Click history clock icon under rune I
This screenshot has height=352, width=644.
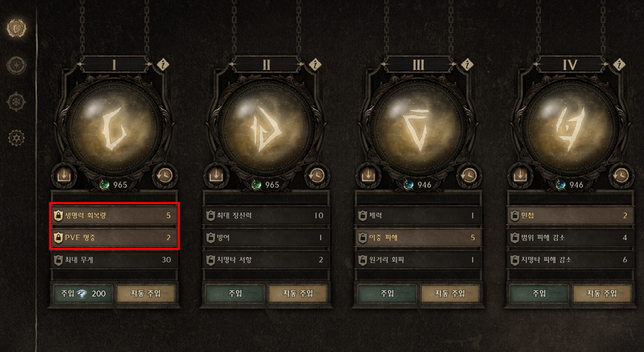(x=164, y=176)
